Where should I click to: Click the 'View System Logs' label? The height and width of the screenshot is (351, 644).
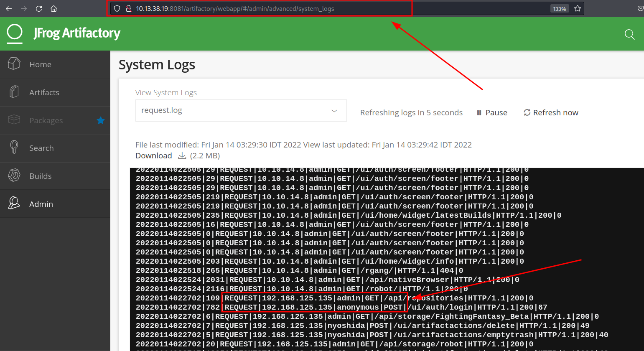pos(166,92)
